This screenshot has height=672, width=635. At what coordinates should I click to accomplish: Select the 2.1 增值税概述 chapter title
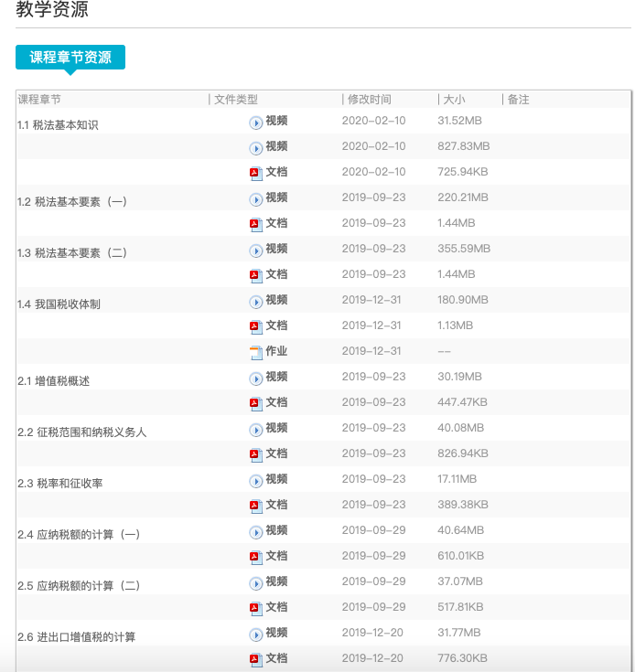53,381
